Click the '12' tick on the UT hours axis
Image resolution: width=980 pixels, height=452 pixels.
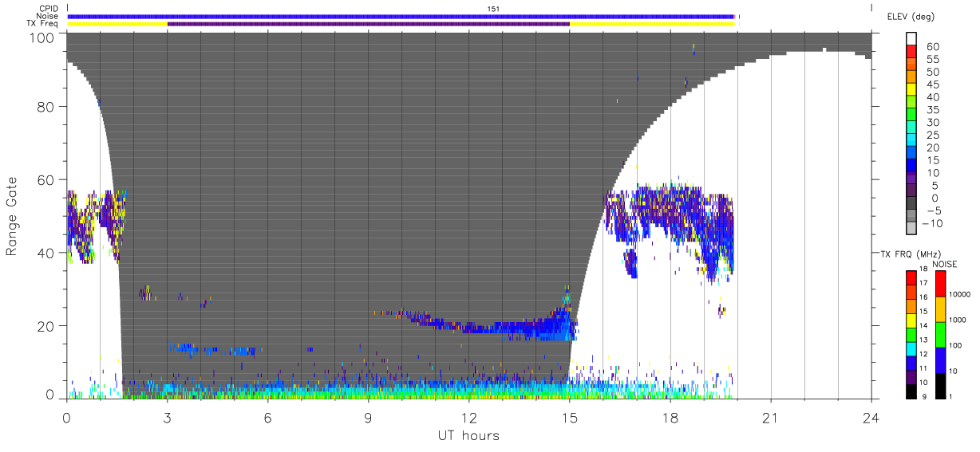click(x=468, y=417)
